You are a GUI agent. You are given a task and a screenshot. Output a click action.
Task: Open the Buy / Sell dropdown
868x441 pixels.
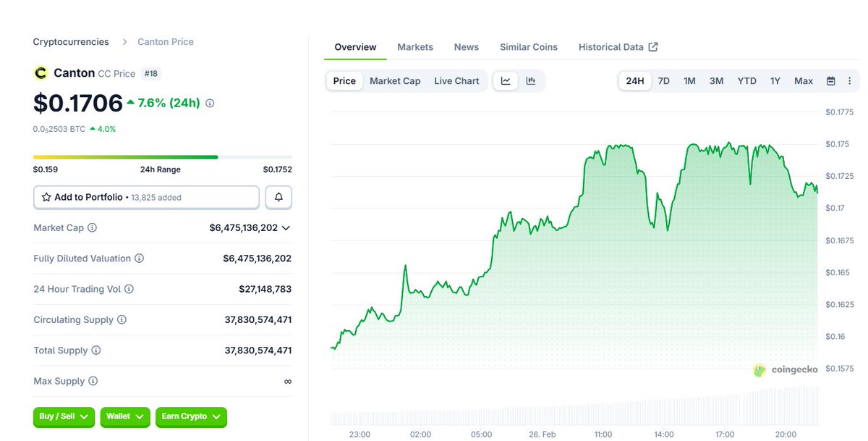(64, 416)
